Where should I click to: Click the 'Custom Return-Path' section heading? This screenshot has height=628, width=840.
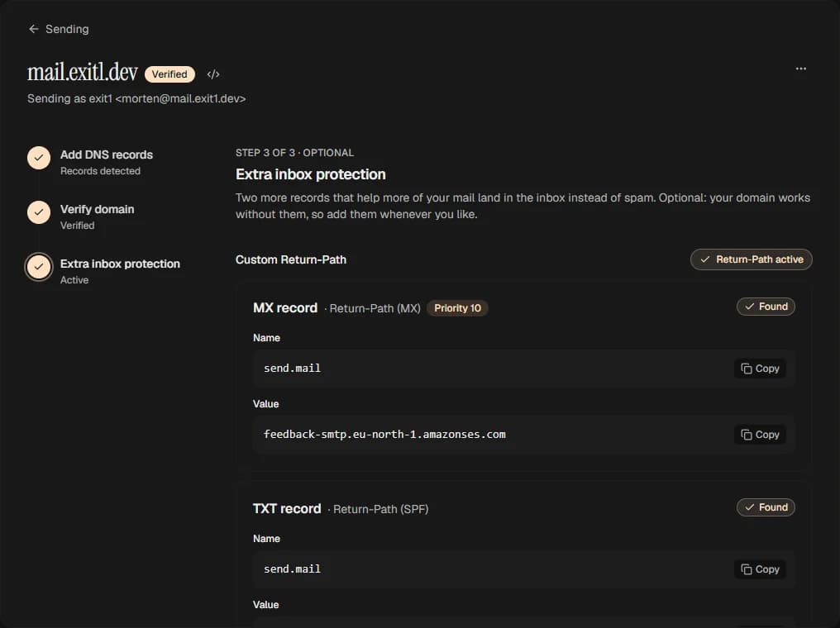tap(291, 259)
